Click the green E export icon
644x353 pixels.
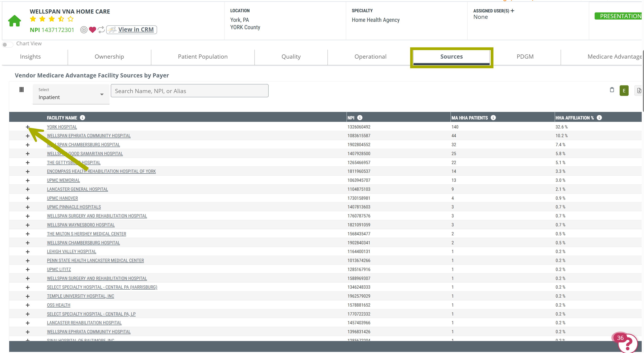(x=624, y=91)
